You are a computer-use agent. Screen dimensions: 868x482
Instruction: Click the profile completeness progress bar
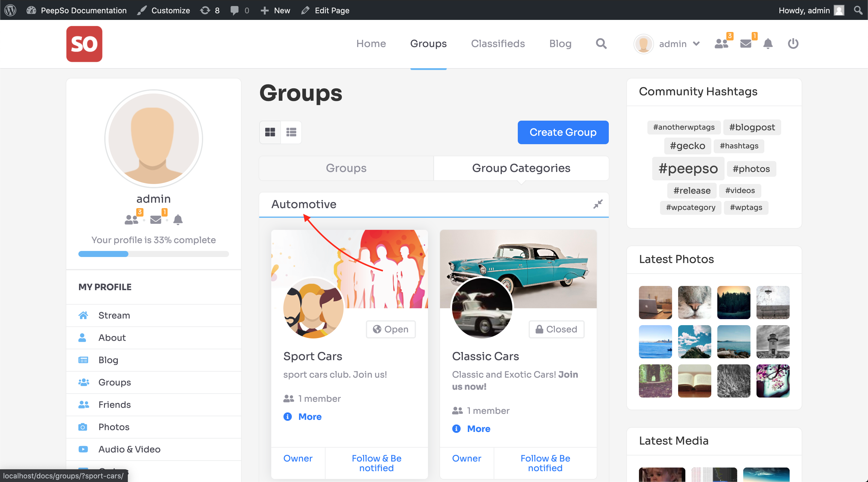(x=154, y=254)
